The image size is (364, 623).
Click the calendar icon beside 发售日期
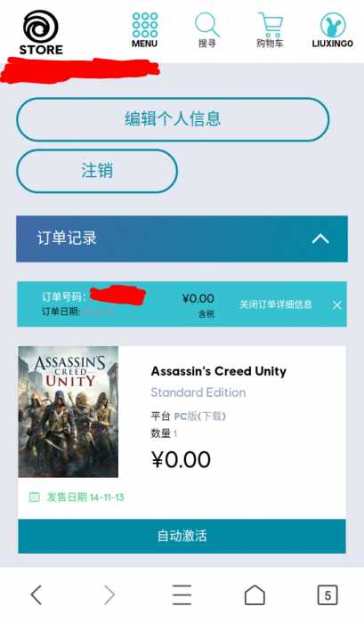click(x=34, y=497)
